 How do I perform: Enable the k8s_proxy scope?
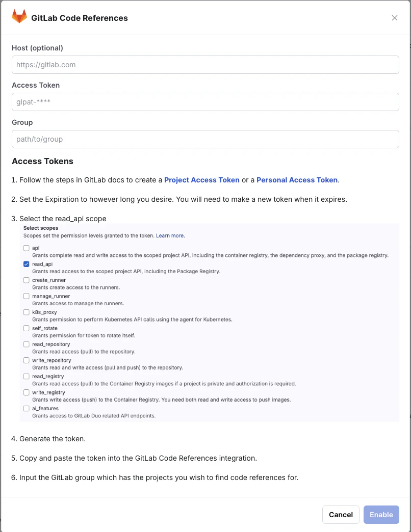26,312
